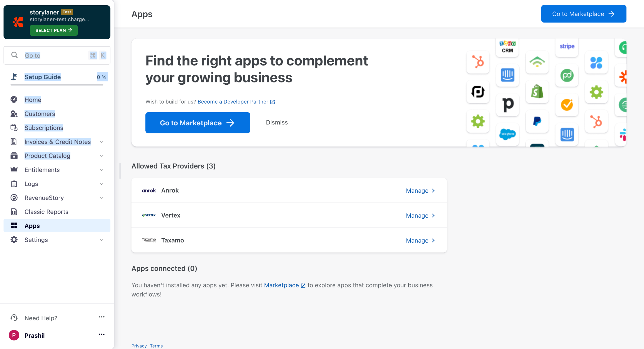This screenshot has height=349, width=644.
Task: Open ellipsis menu next to Prashil
Action: 101,334
